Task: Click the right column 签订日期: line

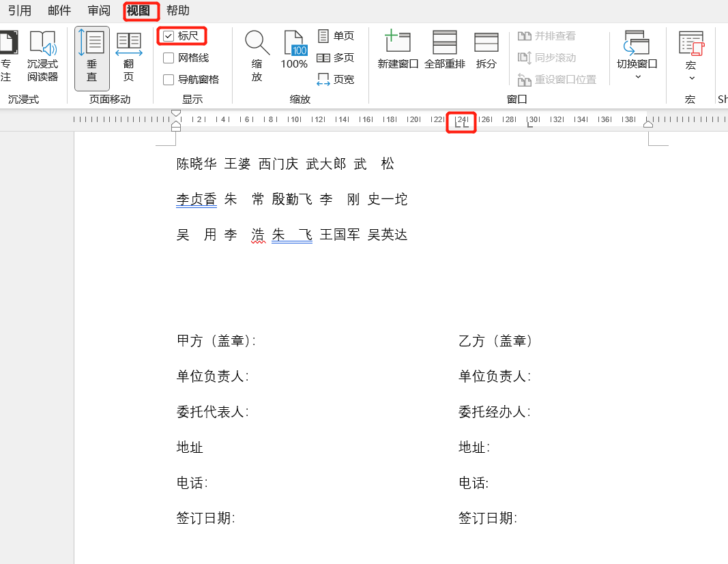Action: 488,518
